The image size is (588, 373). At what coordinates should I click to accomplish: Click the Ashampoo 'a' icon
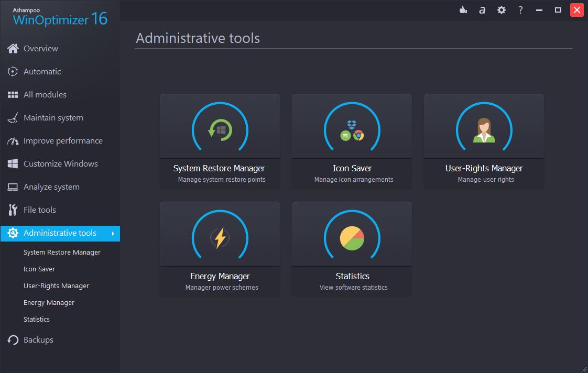482,10
